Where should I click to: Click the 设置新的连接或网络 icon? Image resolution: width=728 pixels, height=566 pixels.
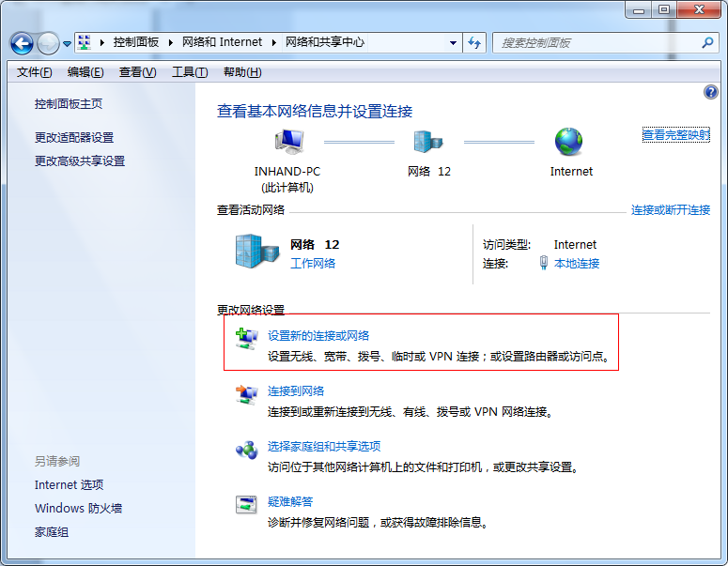(246, 339)
